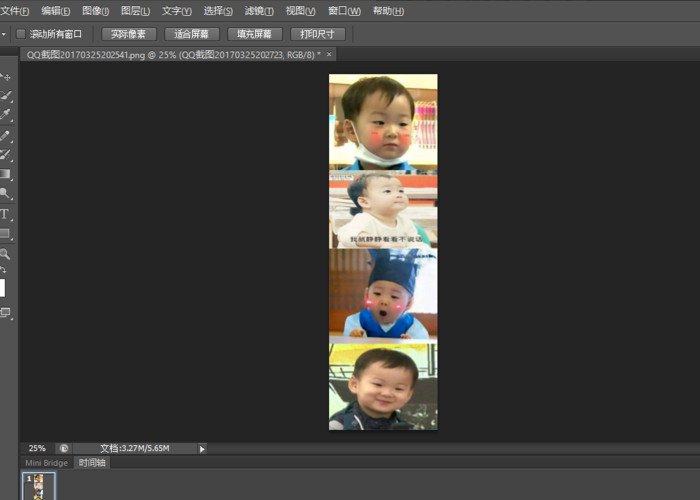Open the tool preset dropdown arrow
The image size is (700, 500).
(x=4, y=34)
